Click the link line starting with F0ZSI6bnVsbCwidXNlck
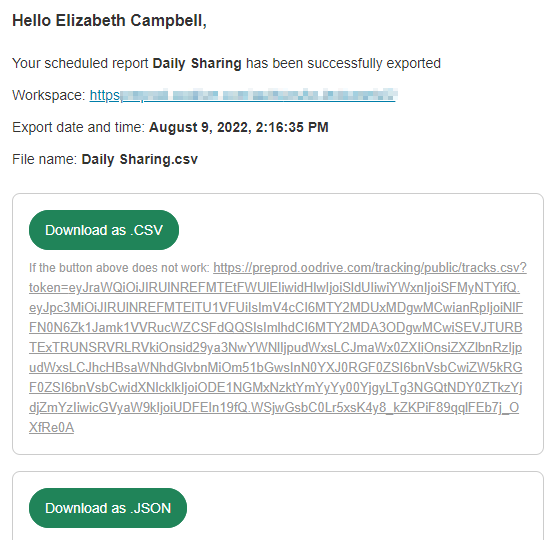 [x=276, y=388]
